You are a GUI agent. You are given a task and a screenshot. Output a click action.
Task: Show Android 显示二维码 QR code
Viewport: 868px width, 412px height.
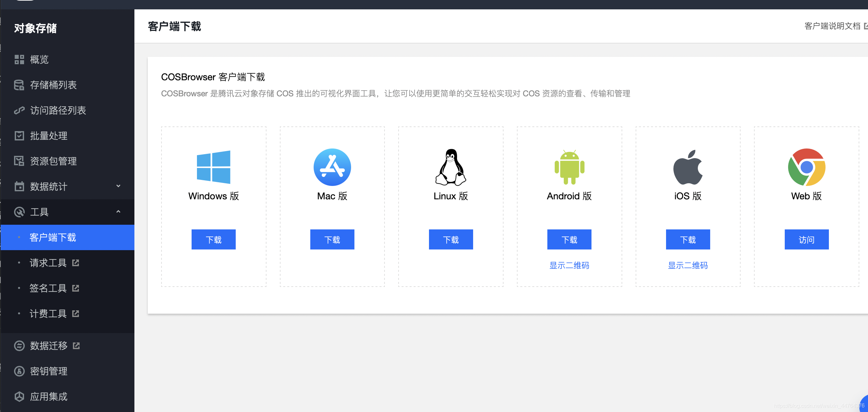point(569,266)
